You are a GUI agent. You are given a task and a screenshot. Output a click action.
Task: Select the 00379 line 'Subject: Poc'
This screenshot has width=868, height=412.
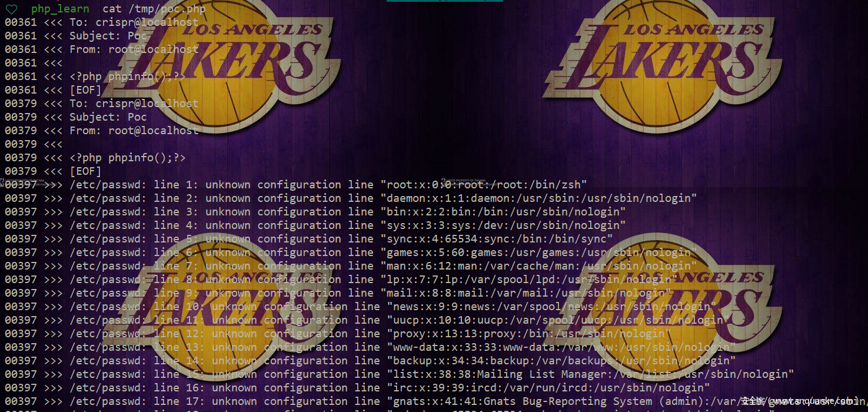coord(108,117)
